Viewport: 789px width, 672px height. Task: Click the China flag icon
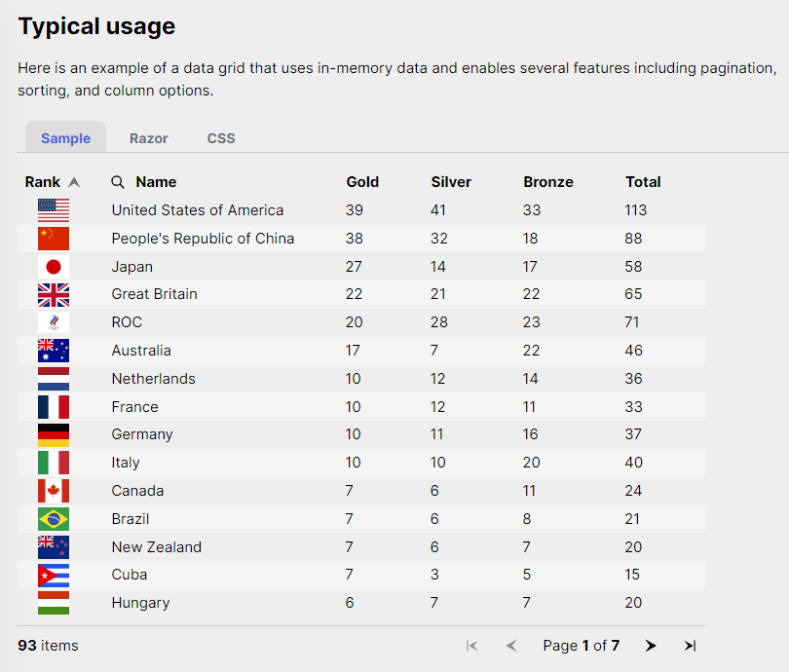pos(54,239)
